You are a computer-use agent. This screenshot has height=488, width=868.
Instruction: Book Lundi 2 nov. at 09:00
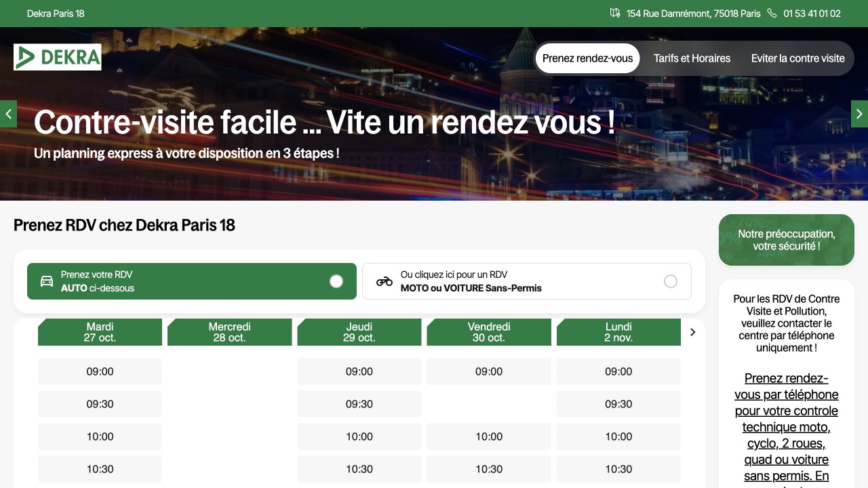618,371
